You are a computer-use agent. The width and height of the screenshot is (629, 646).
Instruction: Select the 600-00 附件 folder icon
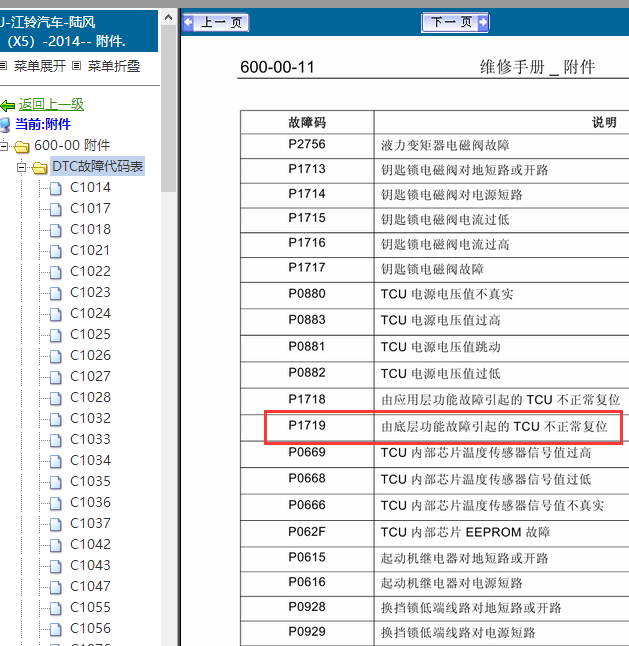coord(21,146)
